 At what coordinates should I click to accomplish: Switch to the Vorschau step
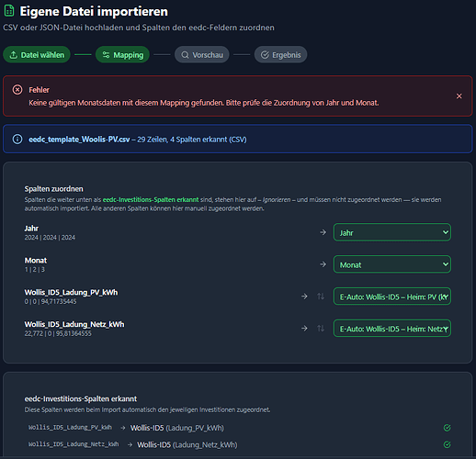(202, 55)
